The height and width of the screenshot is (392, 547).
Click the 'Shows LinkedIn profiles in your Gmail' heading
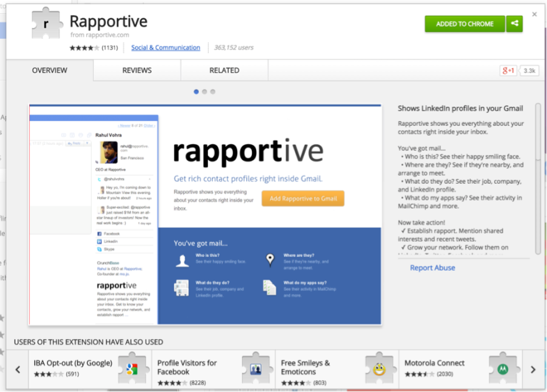click(x=460, y=108)
